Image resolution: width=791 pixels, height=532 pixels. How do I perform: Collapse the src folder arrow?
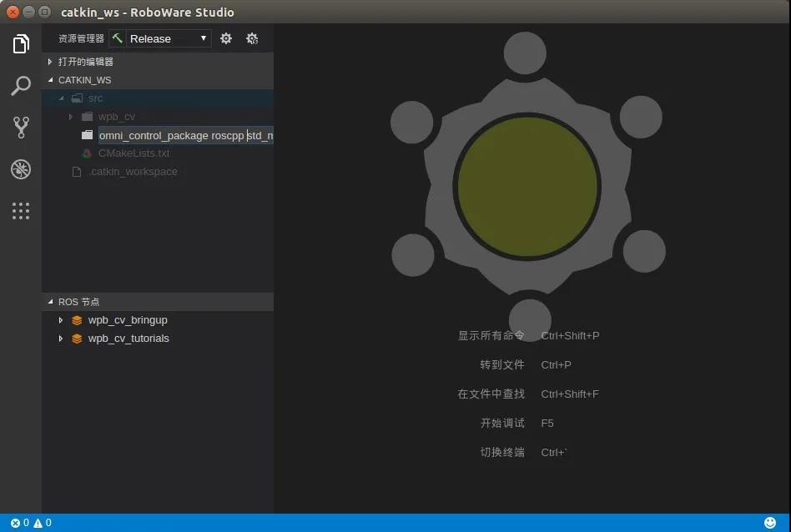[62, 98]
